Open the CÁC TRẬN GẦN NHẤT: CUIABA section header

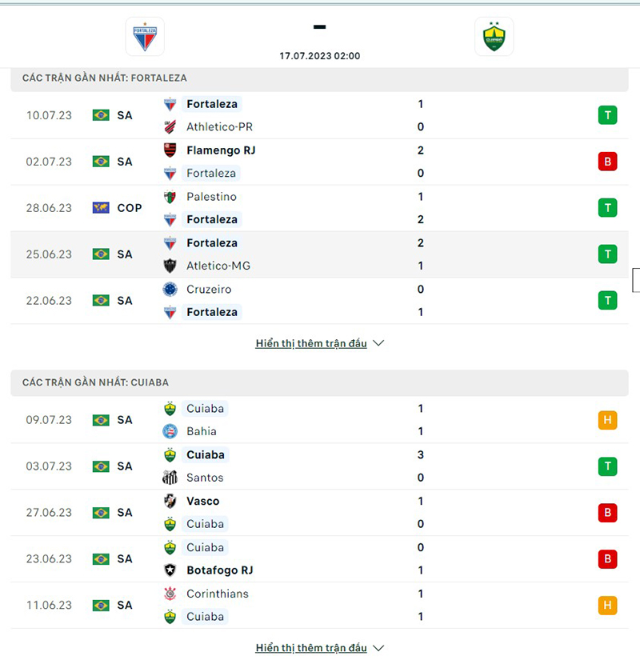pyautogui.click(x=96, y=382)
